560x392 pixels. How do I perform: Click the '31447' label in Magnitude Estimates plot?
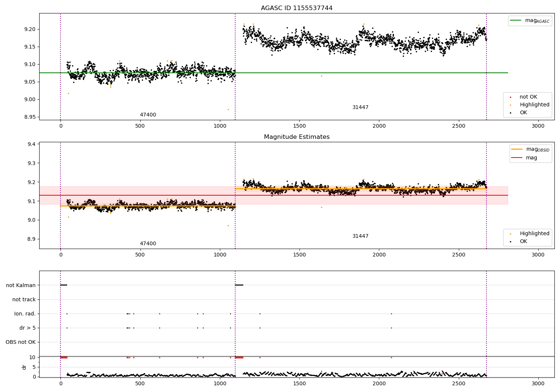[x=360, y=236]
